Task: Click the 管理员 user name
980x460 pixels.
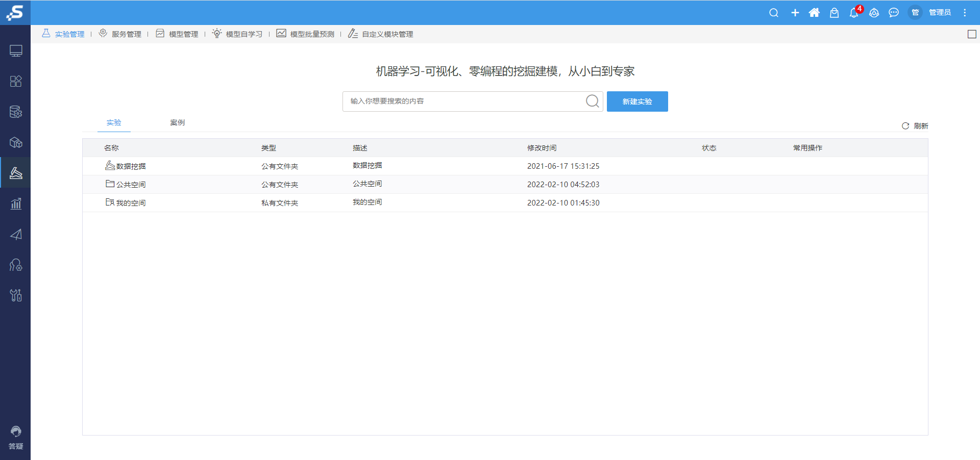Action: (940, 13)
